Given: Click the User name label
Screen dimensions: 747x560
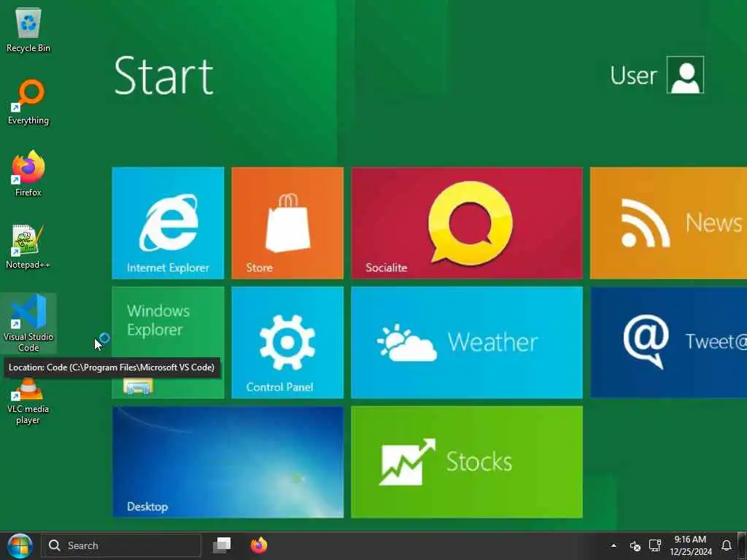Looking at the screenshot, I should tap(633, 75).
